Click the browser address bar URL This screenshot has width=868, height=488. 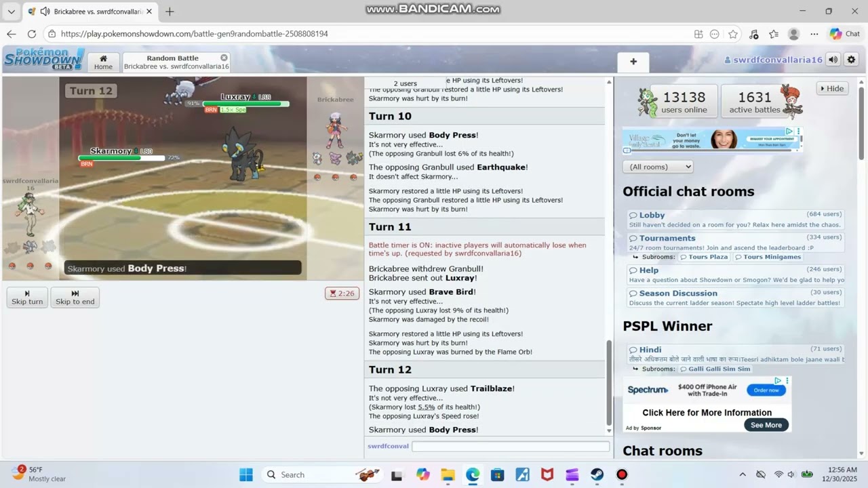coord(194,34)
